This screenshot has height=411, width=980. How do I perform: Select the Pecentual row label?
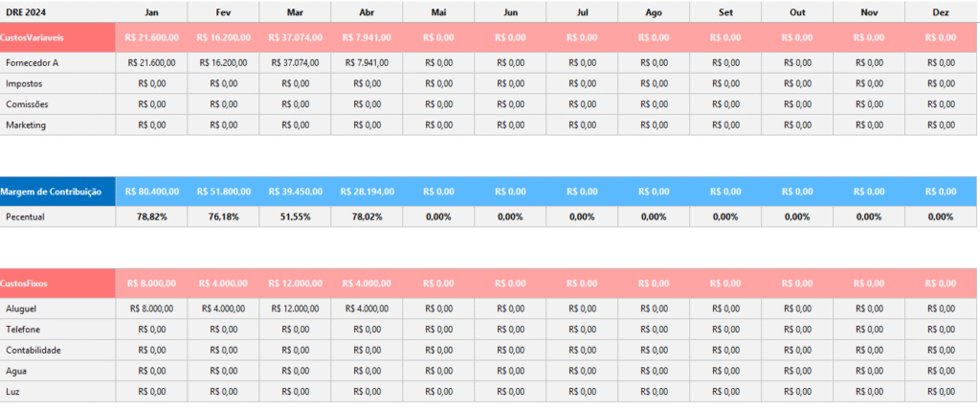coord(26,217)
